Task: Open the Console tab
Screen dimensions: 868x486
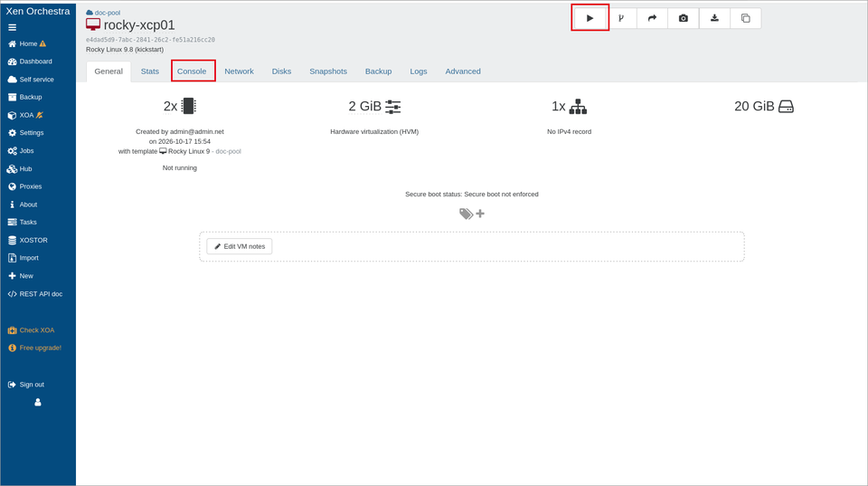Action: [192, 71]
